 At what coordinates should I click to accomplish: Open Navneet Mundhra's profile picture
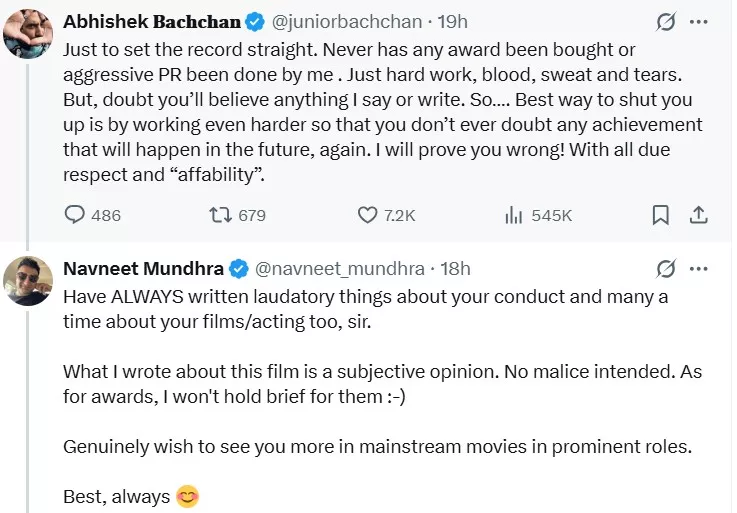point(27,282)
